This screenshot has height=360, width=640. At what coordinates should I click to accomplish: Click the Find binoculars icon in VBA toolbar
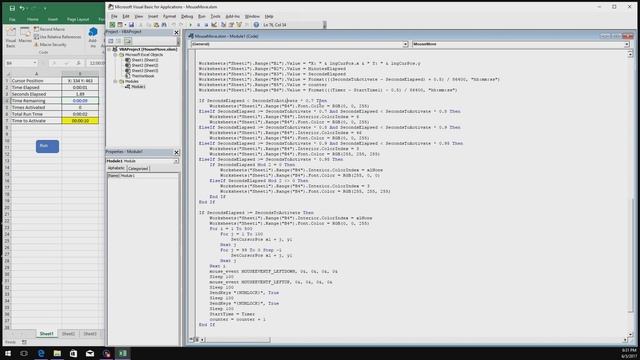coord(164,25)
